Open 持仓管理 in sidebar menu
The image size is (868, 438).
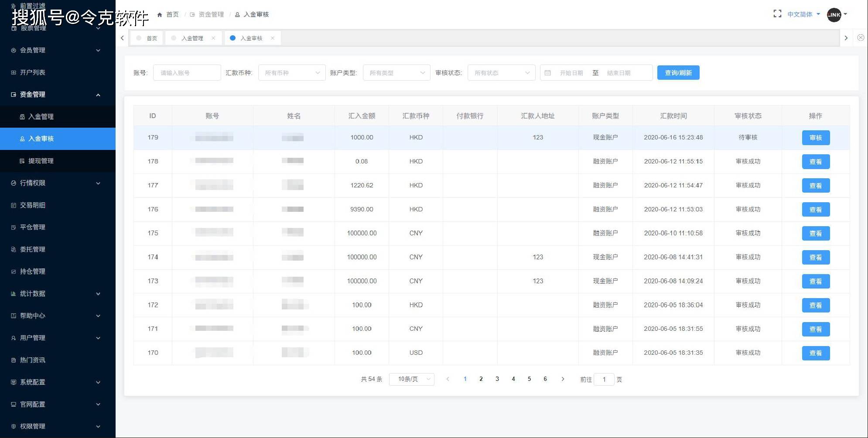58,272
